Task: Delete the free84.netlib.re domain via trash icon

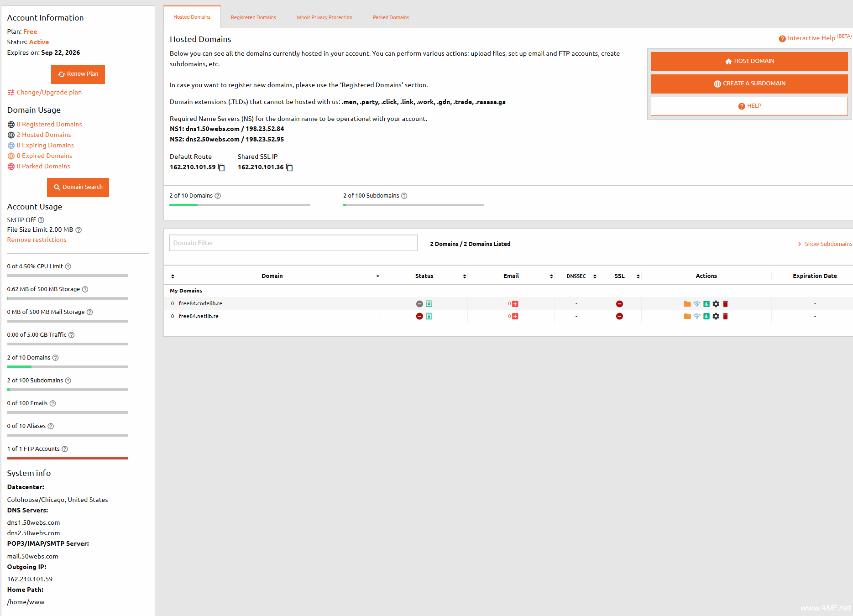Action: 725,316
